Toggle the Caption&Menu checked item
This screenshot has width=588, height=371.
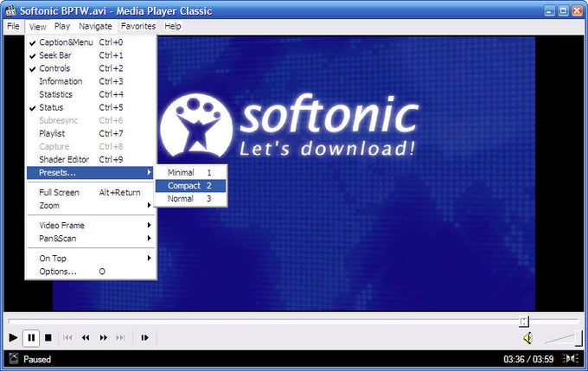91,42
